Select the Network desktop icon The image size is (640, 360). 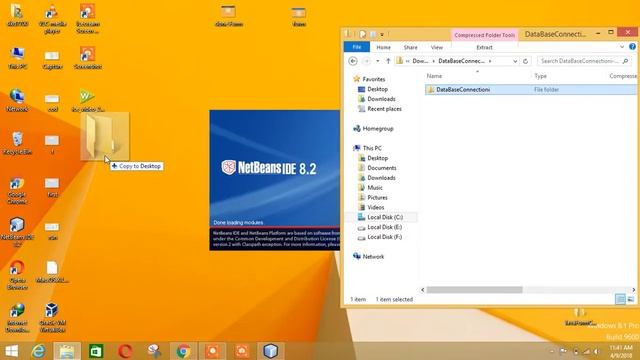[17, 100]
